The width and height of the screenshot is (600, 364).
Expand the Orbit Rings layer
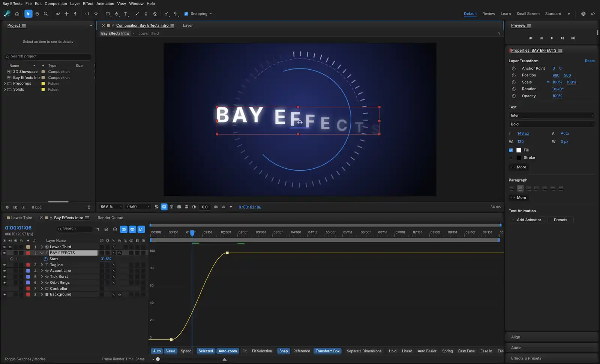point(42,283)
